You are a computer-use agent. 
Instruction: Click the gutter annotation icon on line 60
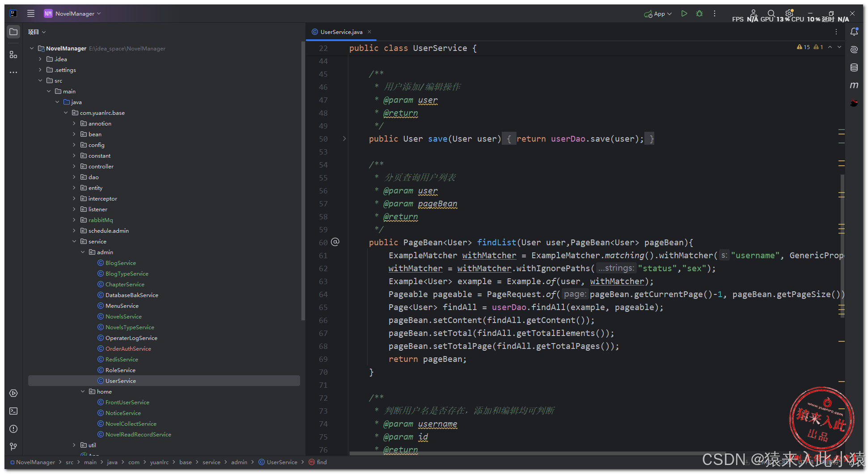tap(335, 242)
